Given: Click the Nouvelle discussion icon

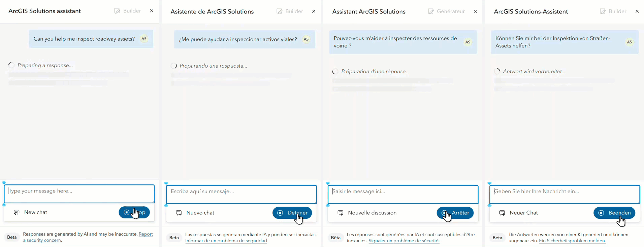Looking at the screenshot, I should pyautogui.click(x=341, y=213).
